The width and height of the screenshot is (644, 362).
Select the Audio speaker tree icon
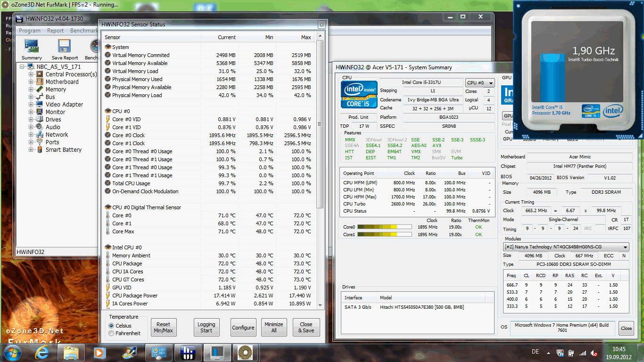(40, 127)
